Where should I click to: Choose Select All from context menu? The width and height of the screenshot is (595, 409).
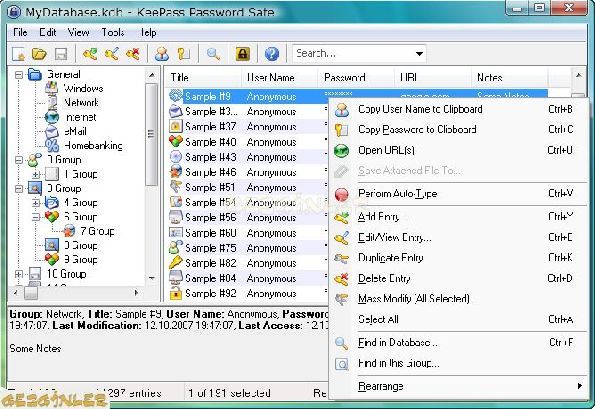(x=458, y=319)
